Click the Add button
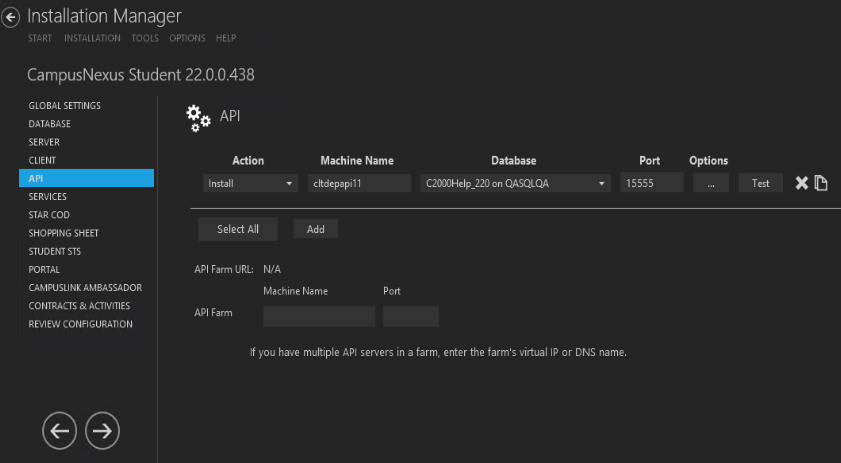The image size is (841, 463). click(x=315, y=229)
